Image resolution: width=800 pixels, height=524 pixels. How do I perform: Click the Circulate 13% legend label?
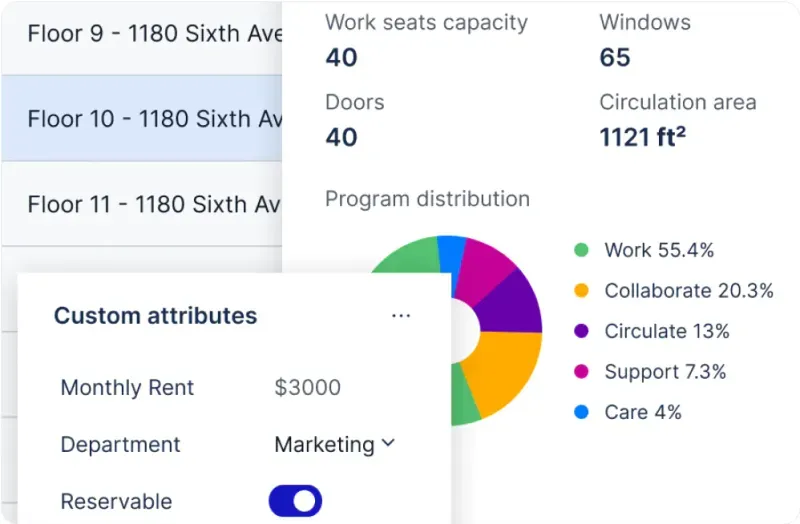coord(667,331)
